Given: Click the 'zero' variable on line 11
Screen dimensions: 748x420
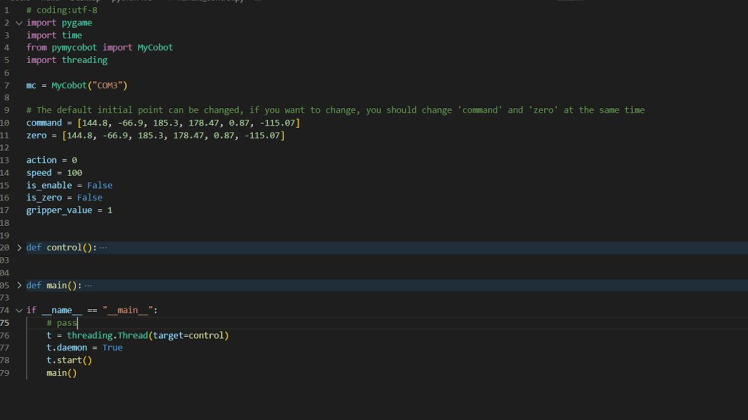Looking at the screenshot, I should [36, 136].
